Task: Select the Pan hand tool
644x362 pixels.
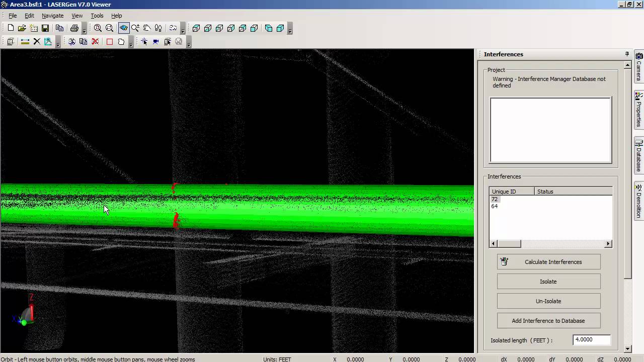Action: pyautogui.click(x=147, y=28)
